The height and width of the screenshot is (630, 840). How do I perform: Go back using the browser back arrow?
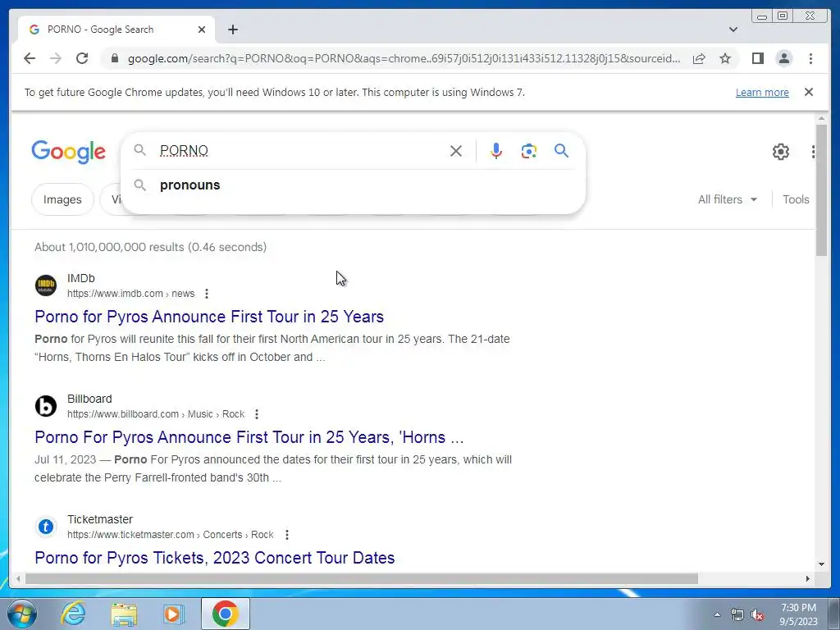pos(30,58)
